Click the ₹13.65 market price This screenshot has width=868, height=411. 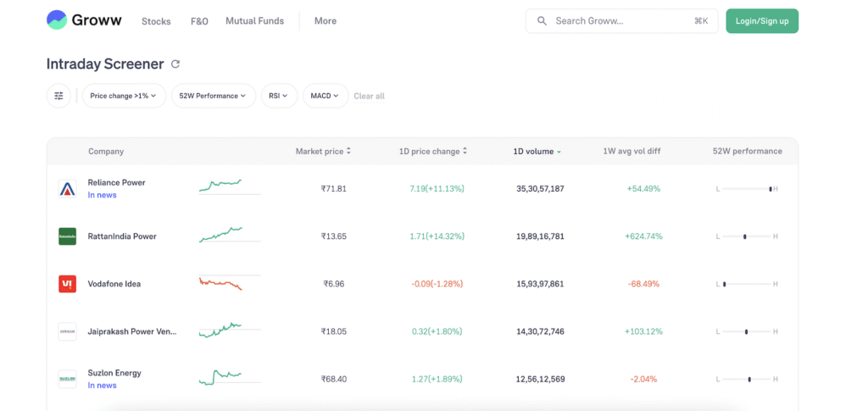point(334,236)
